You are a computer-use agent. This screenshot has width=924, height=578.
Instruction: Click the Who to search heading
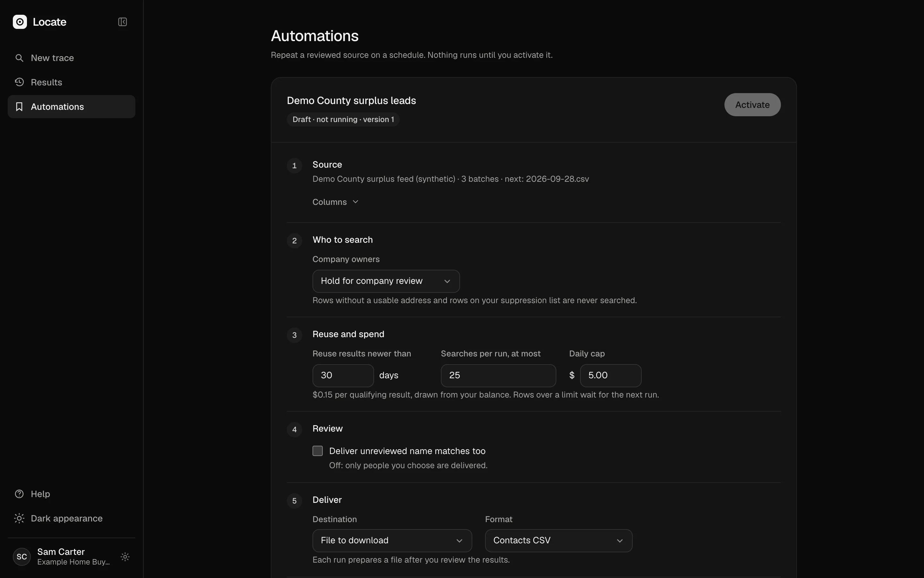coord(343,240)
